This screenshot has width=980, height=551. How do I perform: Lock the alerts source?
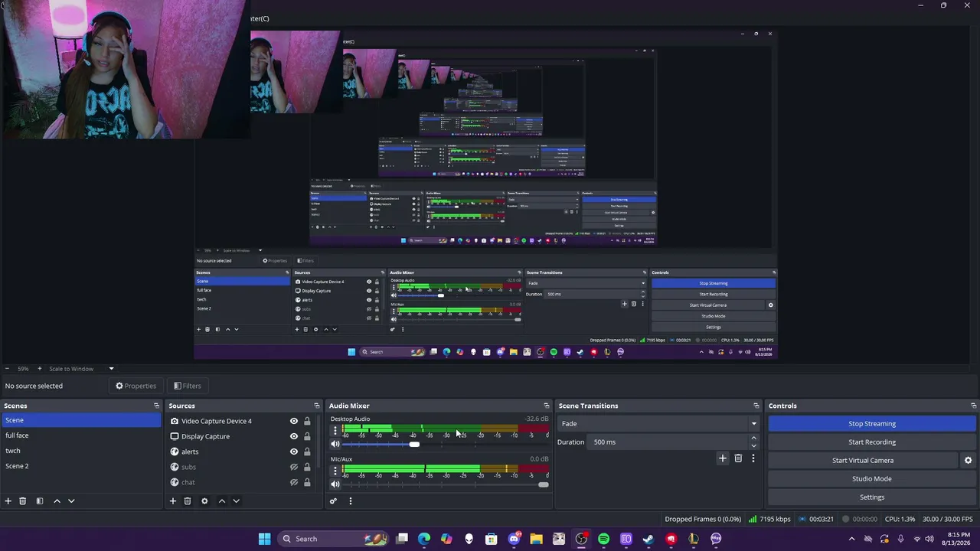(x=307, y=452)
